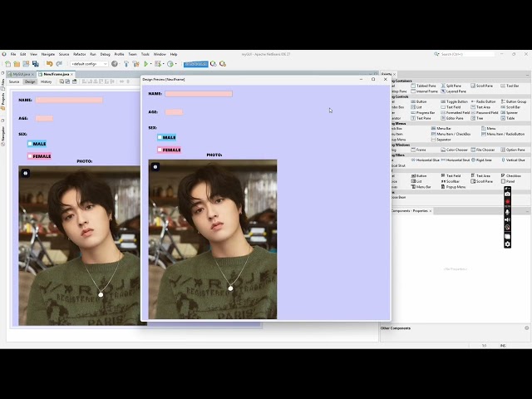Click the New File toolbar icon
Screen dimensions: 532x399
coord(7,64)
